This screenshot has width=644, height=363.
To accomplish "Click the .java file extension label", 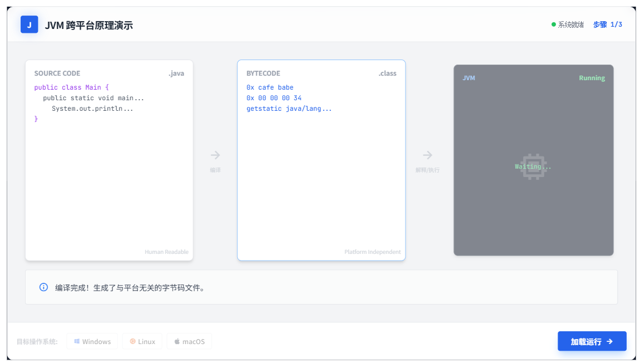I will coord(176,73).
